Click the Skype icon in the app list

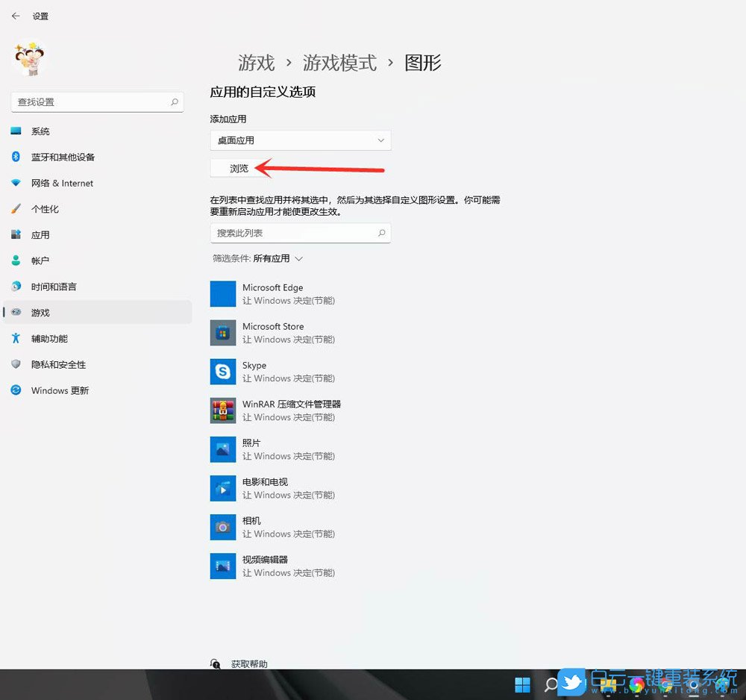click(222, 372)
